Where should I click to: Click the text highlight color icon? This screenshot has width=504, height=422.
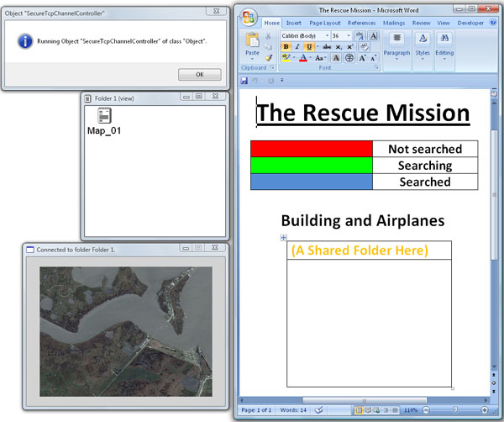click(286, 58)
